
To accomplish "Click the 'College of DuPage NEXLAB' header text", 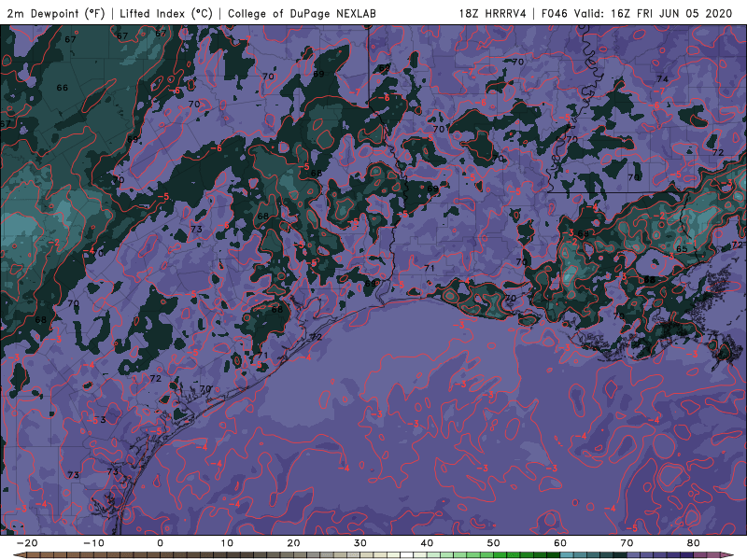I will click(302, 14).
